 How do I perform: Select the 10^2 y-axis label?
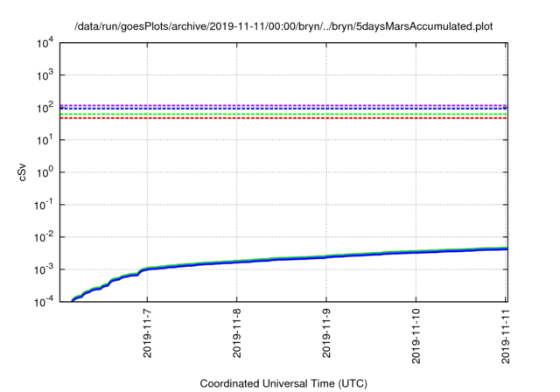[x=45, y=108]
